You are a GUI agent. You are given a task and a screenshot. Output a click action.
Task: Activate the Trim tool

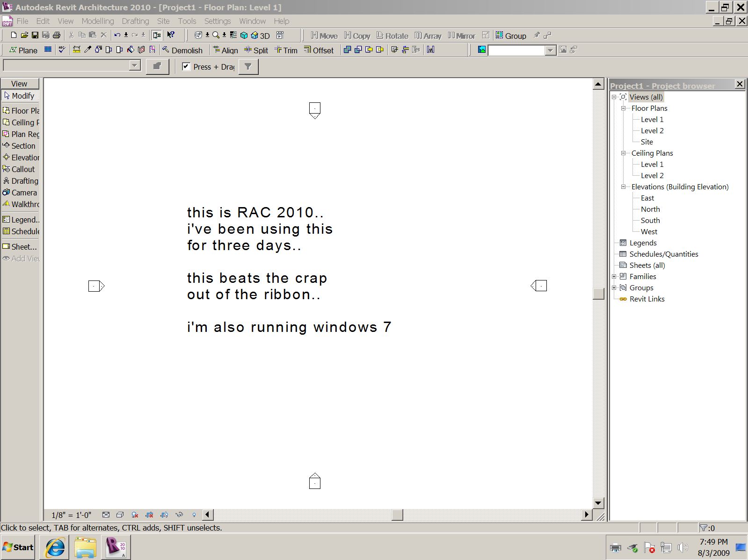[x=286, y=50]
